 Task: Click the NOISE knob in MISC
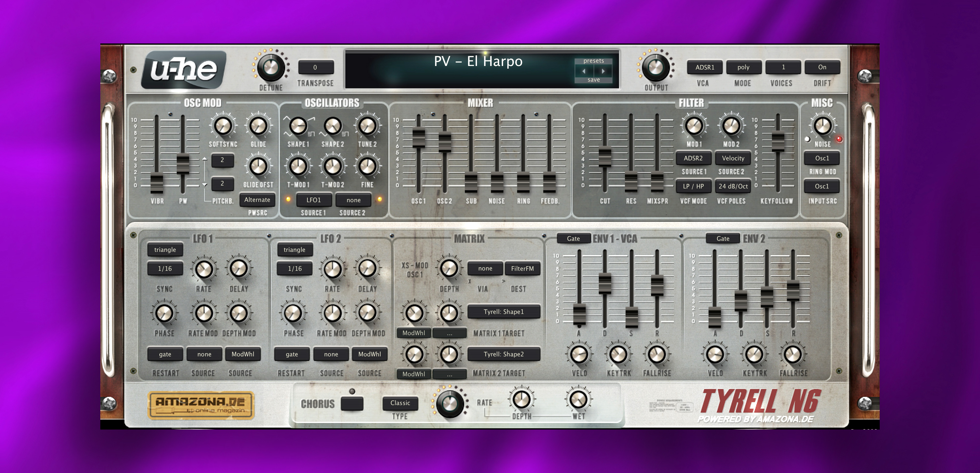click(823, 125)
